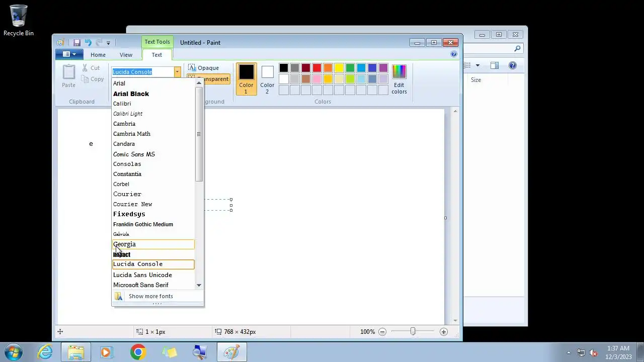This screenshot has height=362, width=644.
Task: Select the Text ribbon tab
Action: click(x=157, y=55)
